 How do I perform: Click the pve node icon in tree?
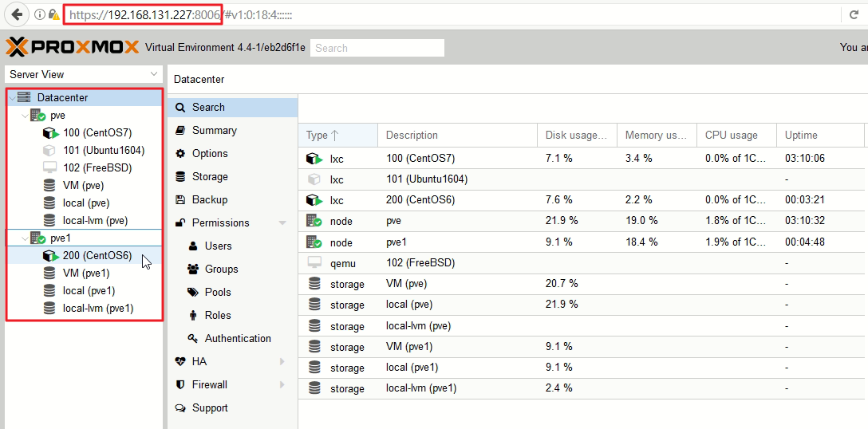37,115
